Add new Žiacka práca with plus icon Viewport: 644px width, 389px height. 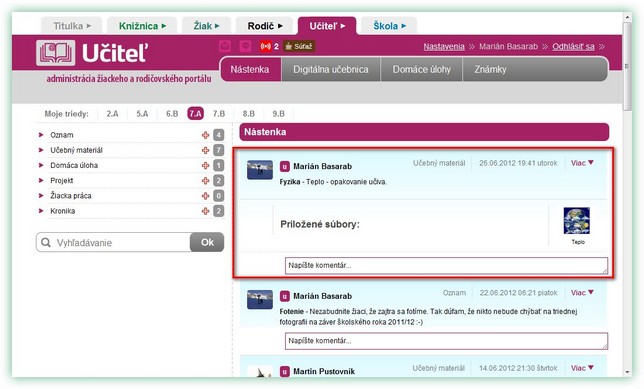point(205,196)
